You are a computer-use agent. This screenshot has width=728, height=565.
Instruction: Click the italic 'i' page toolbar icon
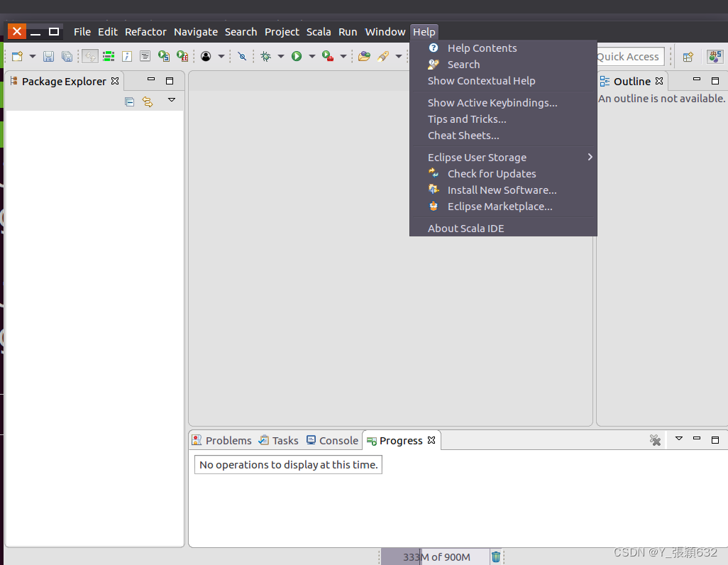click(x=127, y=56)
